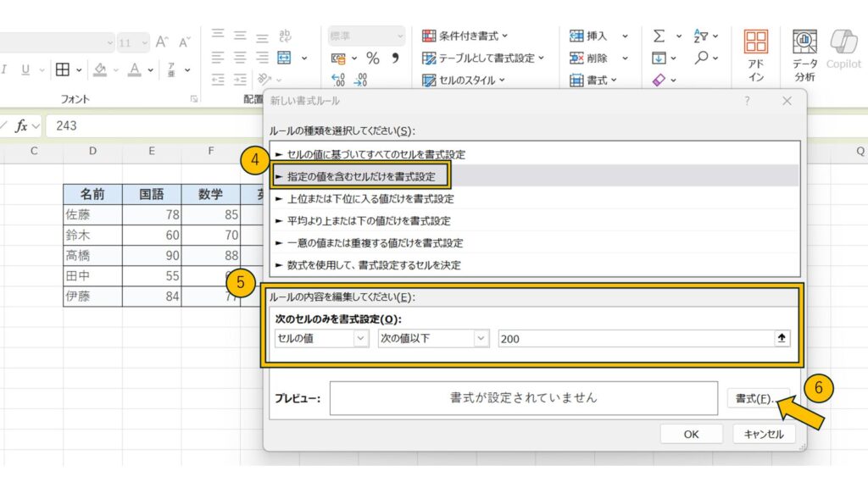868x488 pixels.
Task: Click the comma style icon
Action: 394,58
